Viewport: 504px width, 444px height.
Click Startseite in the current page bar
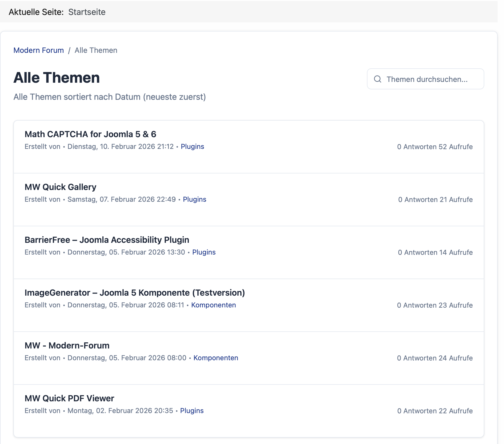87,12
